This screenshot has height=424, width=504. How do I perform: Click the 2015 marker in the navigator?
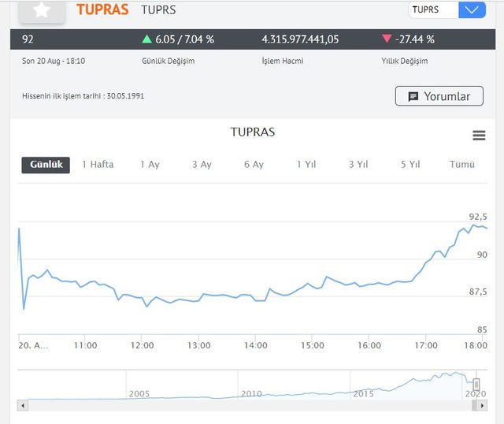click(x=364, y=394)
